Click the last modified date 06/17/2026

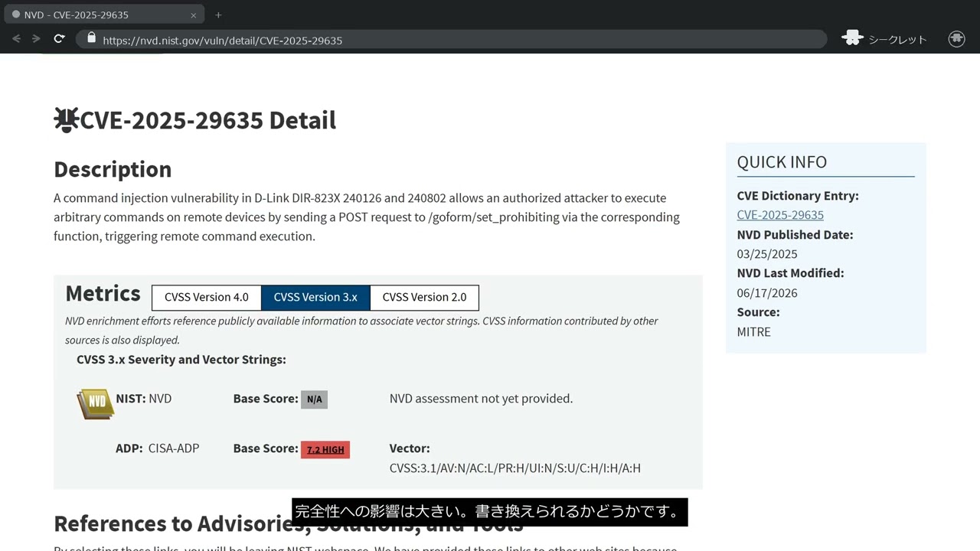767,293
